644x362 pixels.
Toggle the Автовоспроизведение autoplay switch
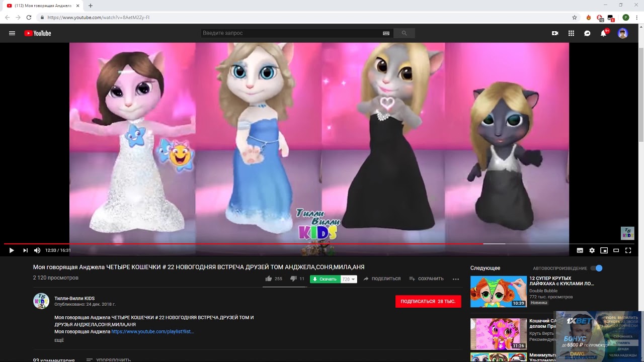[596, 268]
